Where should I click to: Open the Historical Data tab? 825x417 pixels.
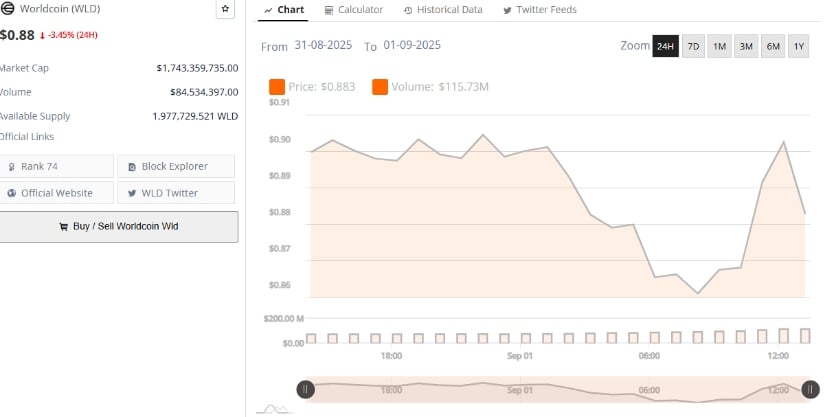click(x=442, y=10)
